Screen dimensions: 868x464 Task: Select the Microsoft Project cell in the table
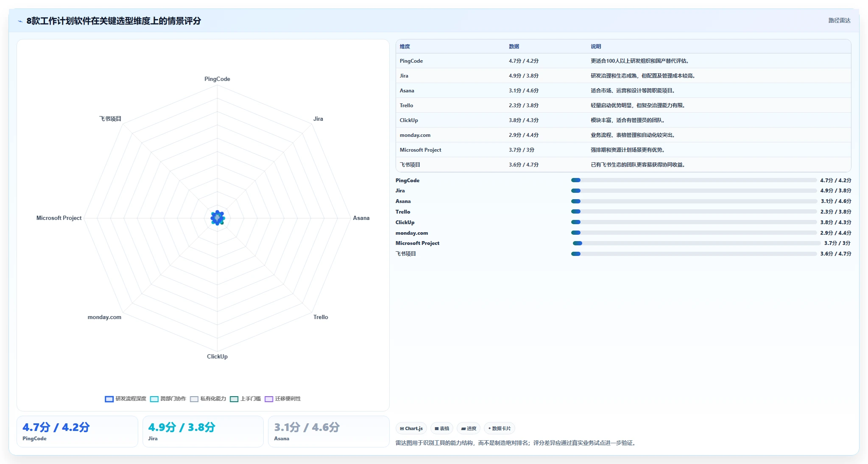point(421,150)
